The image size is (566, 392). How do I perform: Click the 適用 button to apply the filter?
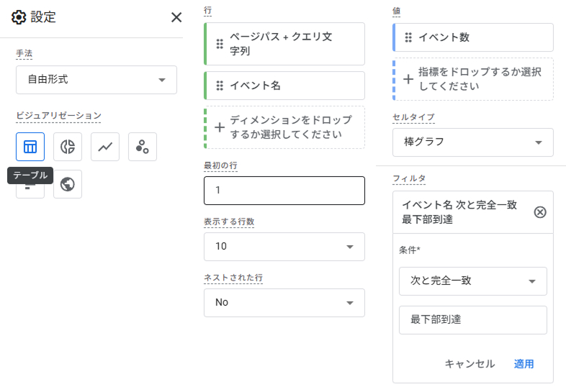(524, 364)
